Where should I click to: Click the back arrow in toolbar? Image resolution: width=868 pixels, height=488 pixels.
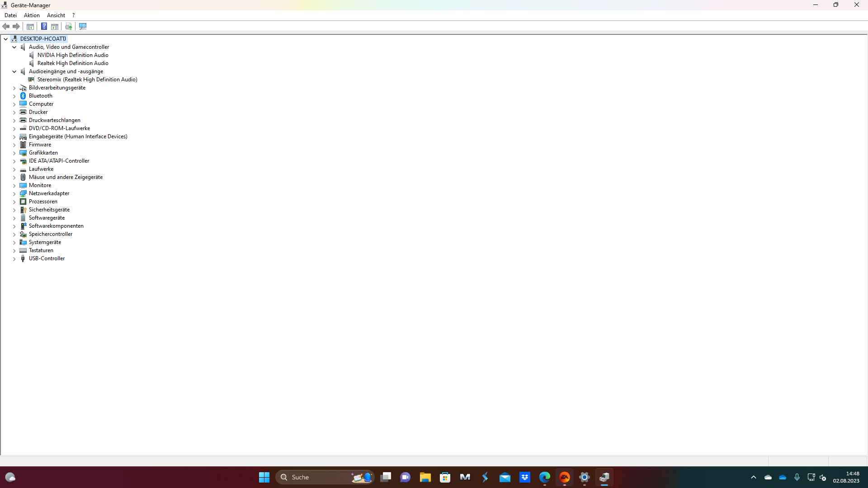tap(6, 26)
